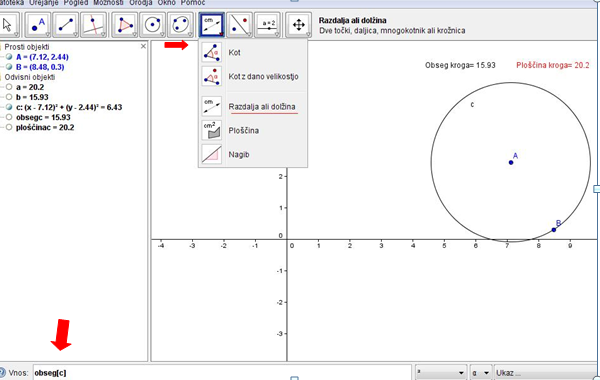This screenshot has width=600, height=380.
Task: Select the Perpendicular line tool
Action: (93, 25)
